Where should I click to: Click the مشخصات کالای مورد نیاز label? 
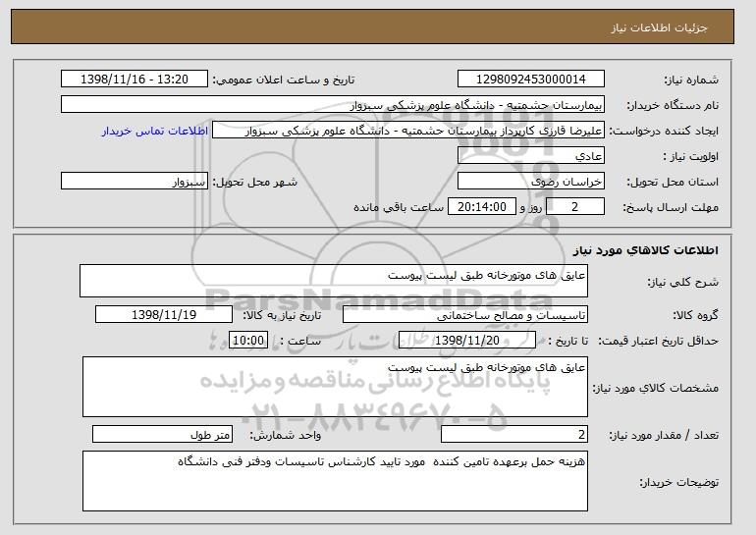655,388
